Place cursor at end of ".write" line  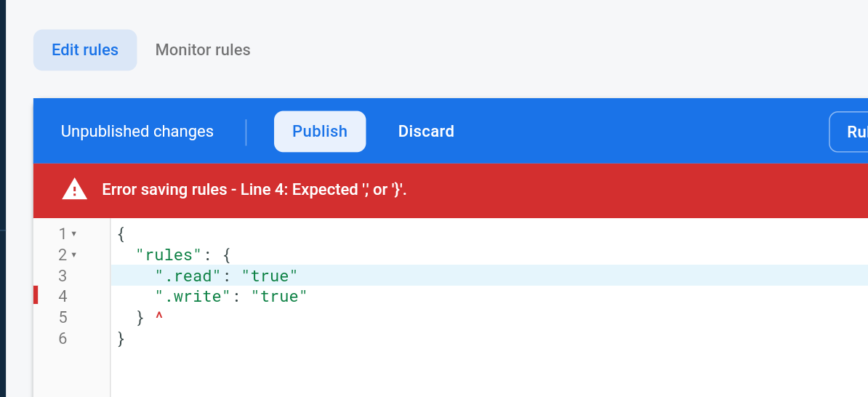click(x=308, y=296)
